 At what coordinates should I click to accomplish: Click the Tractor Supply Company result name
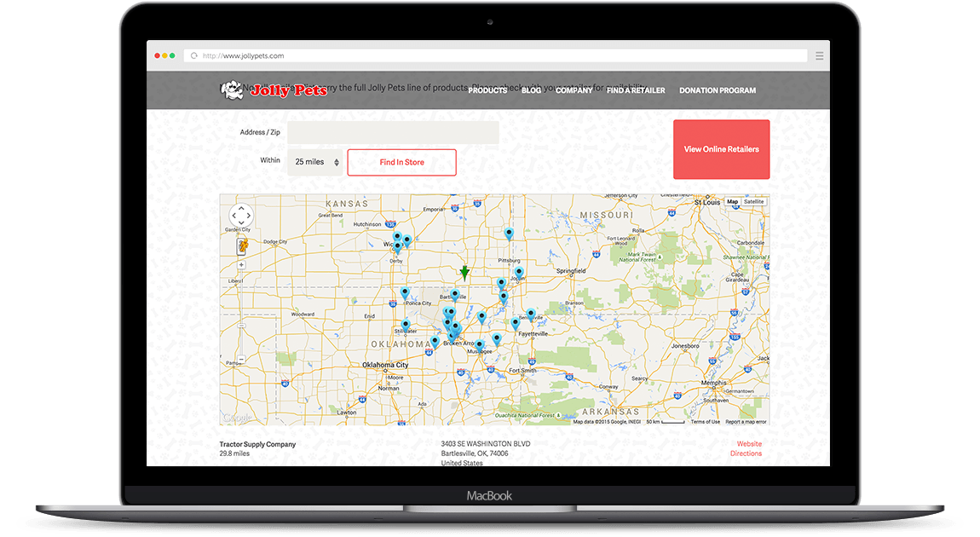pos(257,444)
